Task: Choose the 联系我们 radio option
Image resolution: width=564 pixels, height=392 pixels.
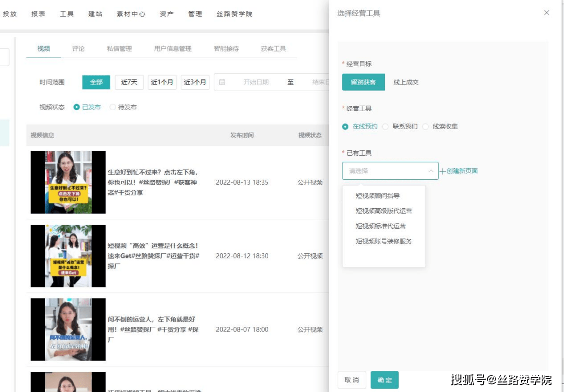Action: click(x=385, y=126)
